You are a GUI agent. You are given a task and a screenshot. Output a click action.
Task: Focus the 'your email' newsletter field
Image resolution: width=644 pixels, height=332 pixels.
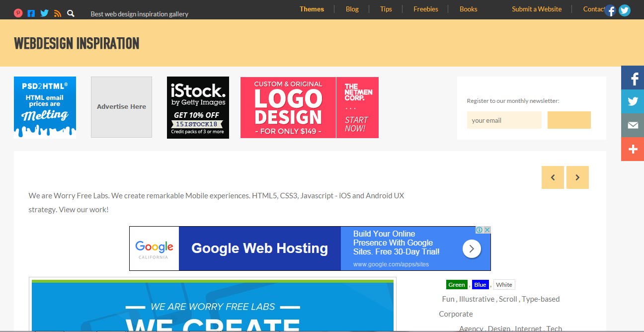[504, 120]
